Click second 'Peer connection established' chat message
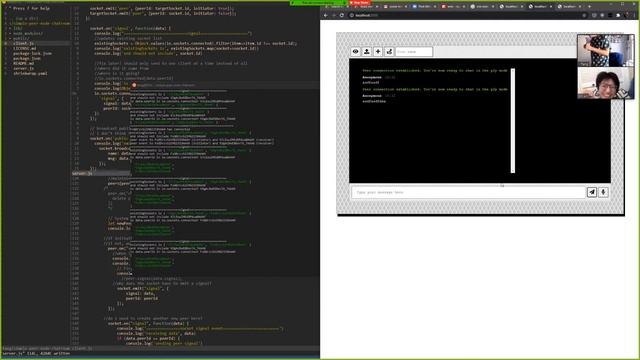The image size is (640, 360). coord(435,89)
